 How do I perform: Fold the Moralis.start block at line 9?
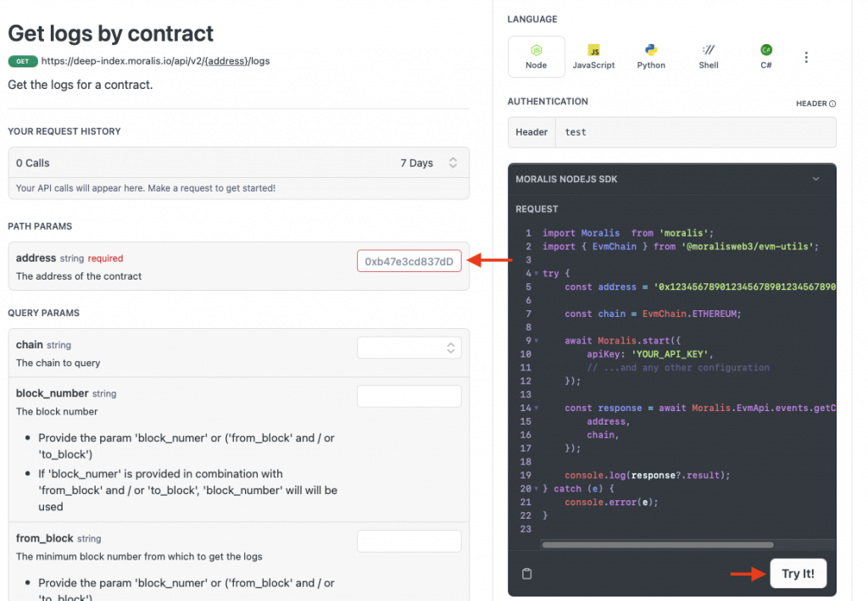[x=536, y=341]
